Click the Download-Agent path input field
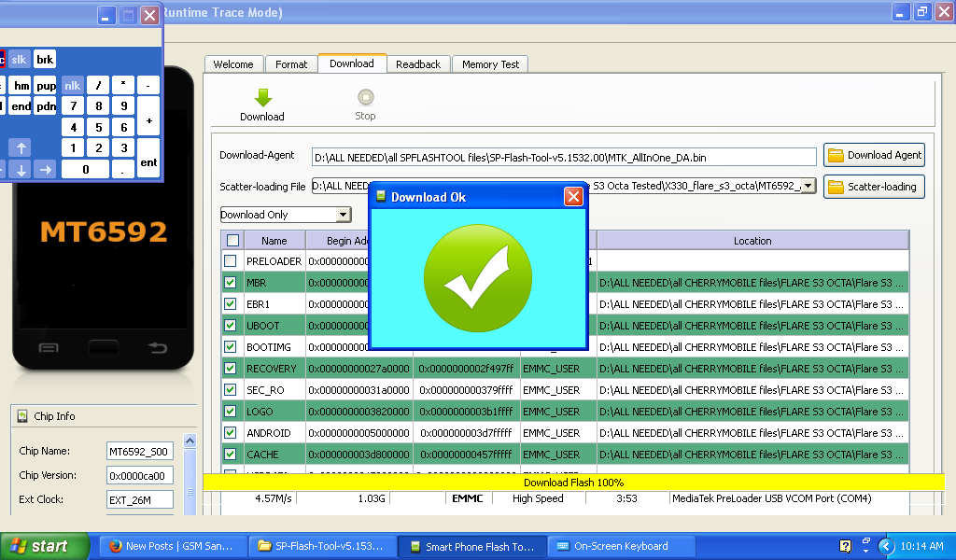Viewport: 956px width, 560px height. 564,157
